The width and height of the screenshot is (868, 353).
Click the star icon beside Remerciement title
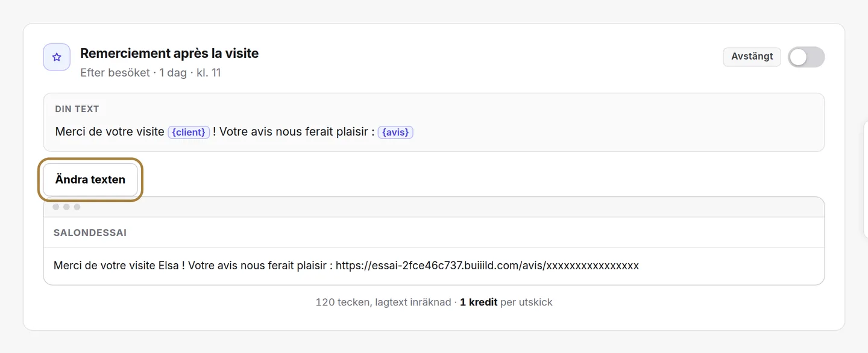[x=57, y=57]
